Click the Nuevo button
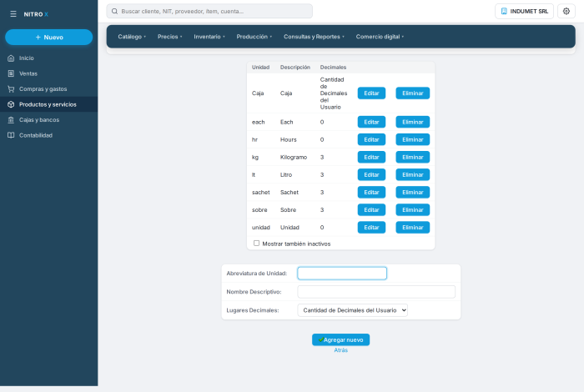Image resolution: width=584 pixels, height=392 pixels. 48,38
